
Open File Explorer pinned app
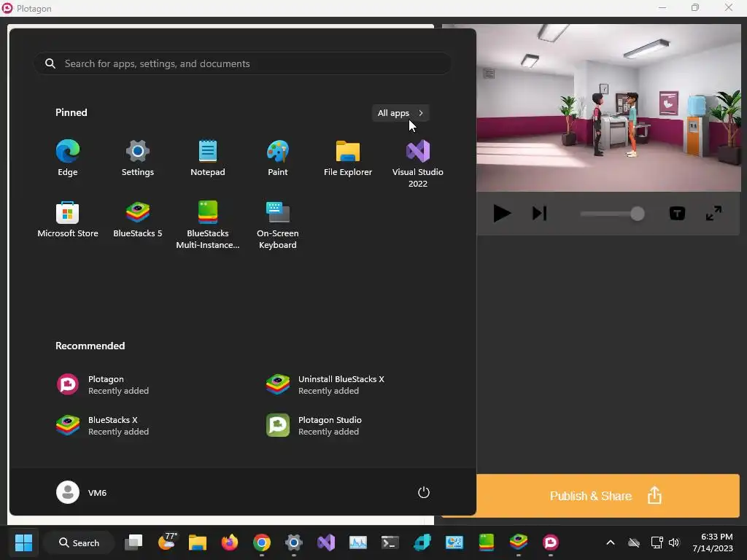pos(348,159)
